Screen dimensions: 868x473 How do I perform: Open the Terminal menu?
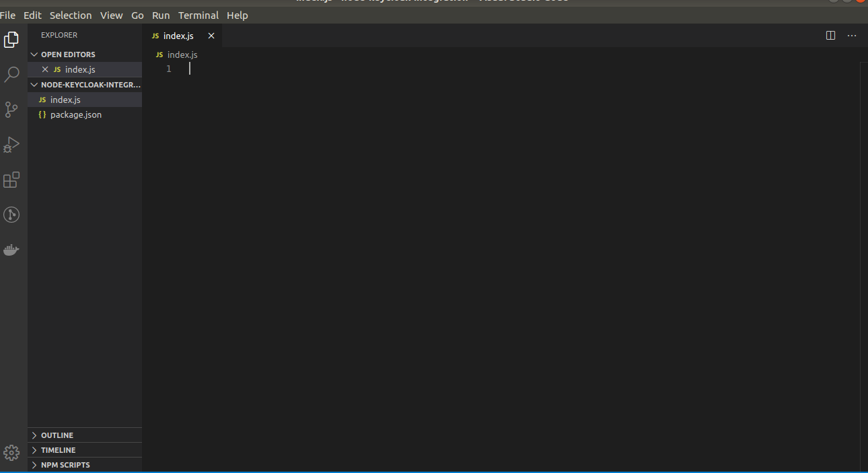coord(198,15)
